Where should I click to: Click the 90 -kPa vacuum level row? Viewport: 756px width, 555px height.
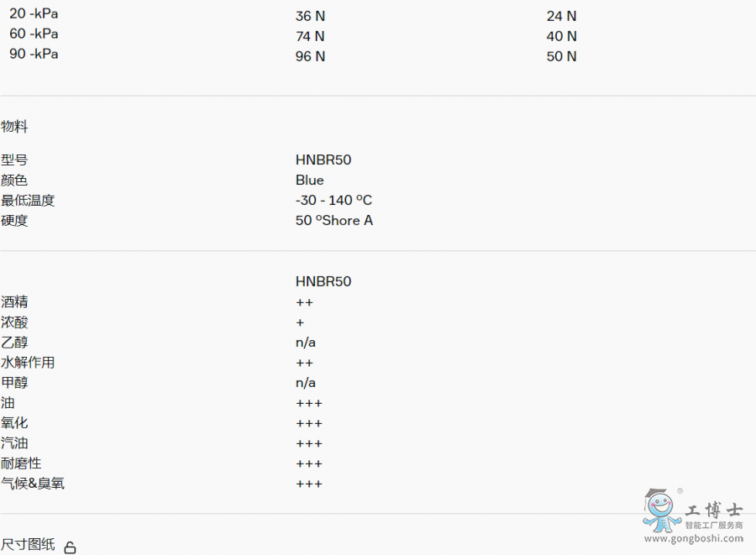[34, 55]
